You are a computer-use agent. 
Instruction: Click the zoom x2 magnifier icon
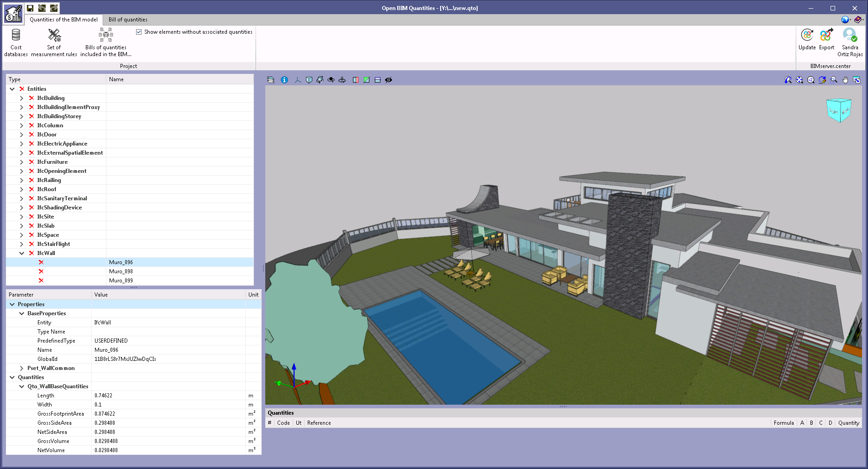[811, 80]
